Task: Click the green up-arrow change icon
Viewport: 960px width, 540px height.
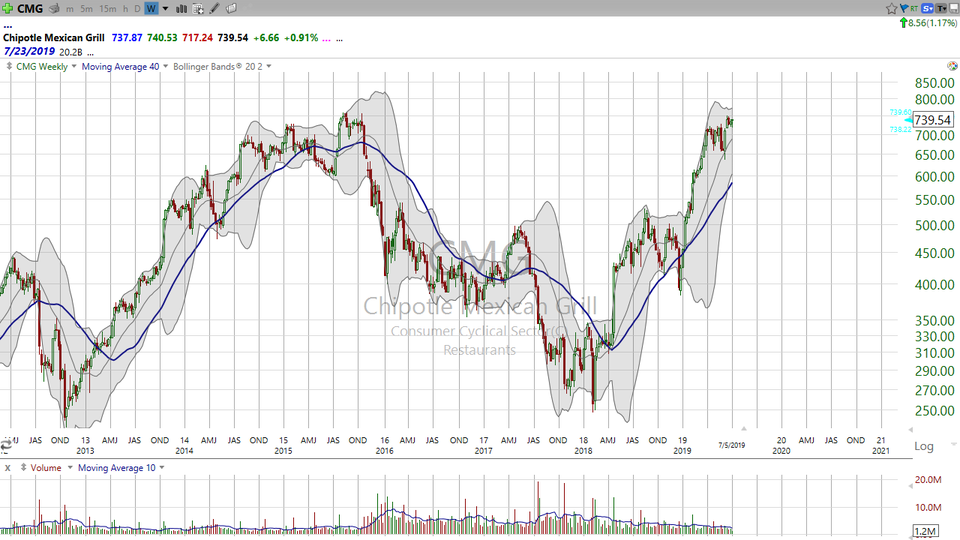Action: point(903,23)
